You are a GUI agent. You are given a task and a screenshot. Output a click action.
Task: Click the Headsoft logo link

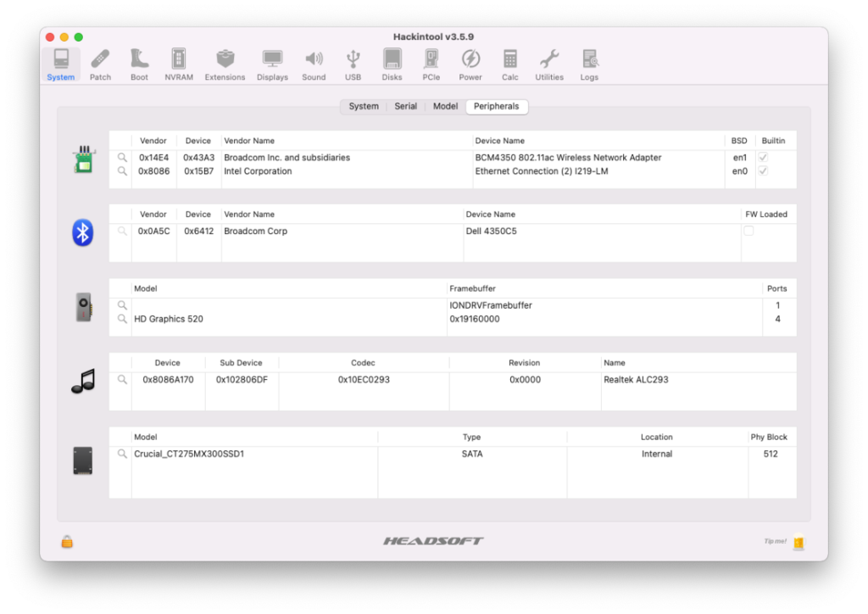pyautogui.click(x=433, y=541)
